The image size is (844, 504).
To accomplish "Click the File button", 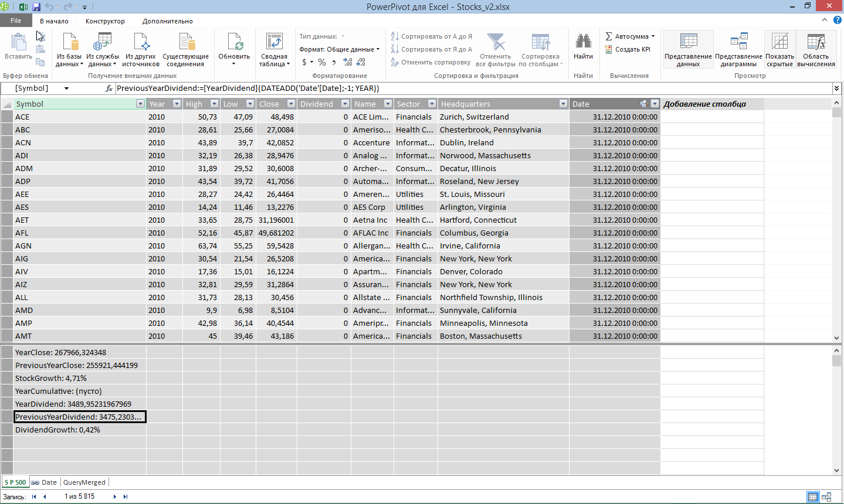I will click(x=16, y=21).
